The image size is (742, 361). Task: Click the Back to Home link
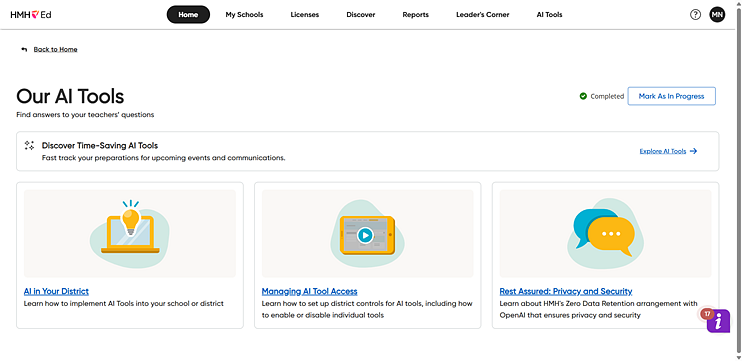pos(55,50)
